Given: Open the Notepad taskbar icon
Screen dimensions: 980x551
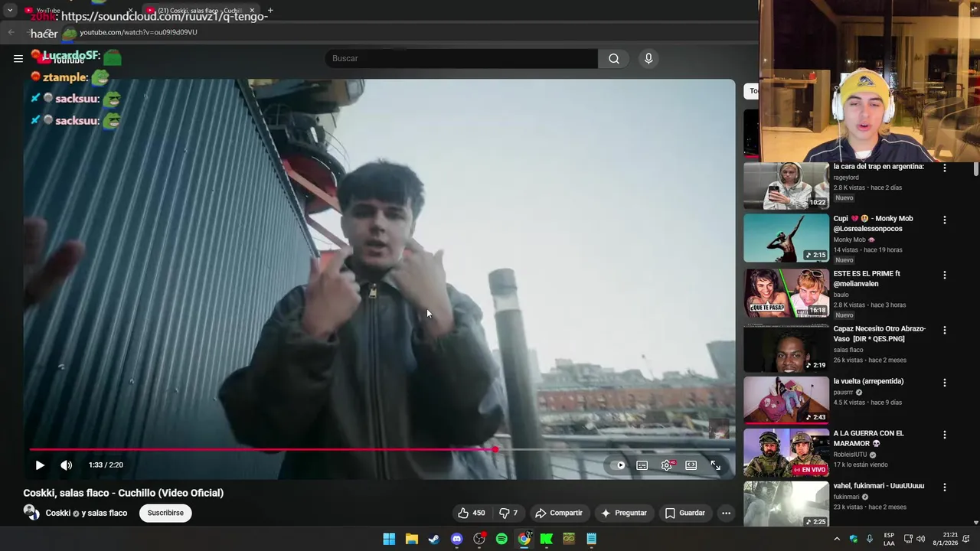Looking at the screenshot, I should (591, 539).
